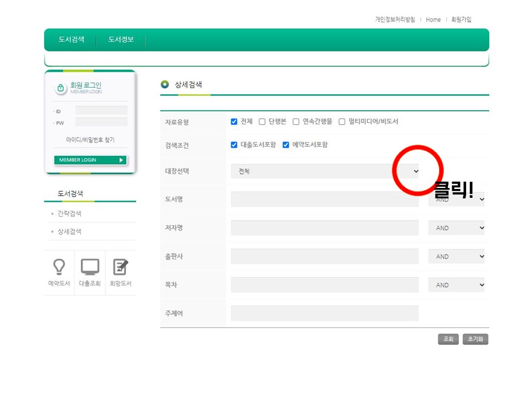The width and height of the screenshot is (532, 399).
Task: Click the 희망도서 notepad icon
Action: pos(121,267)
